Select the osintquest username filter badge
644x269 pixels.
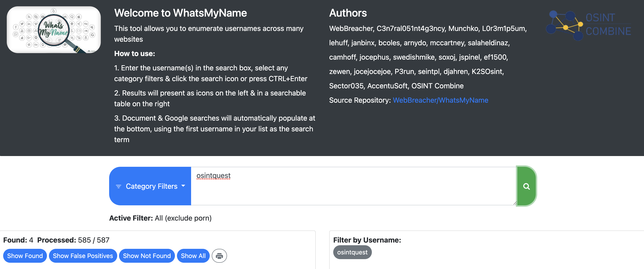tap(352, 252)
